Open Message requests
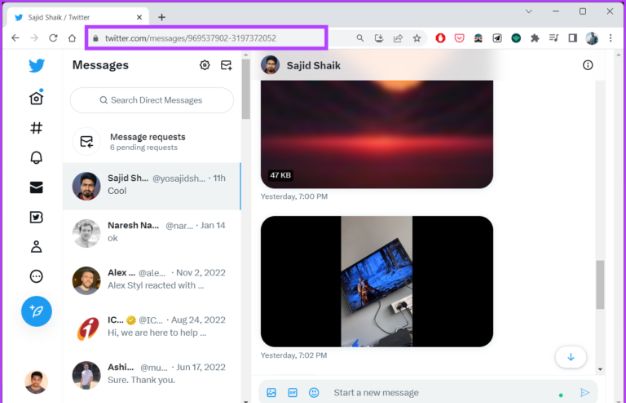Image resolution: width=626 pixels, height=403 pixels. (x=150, y=141)
